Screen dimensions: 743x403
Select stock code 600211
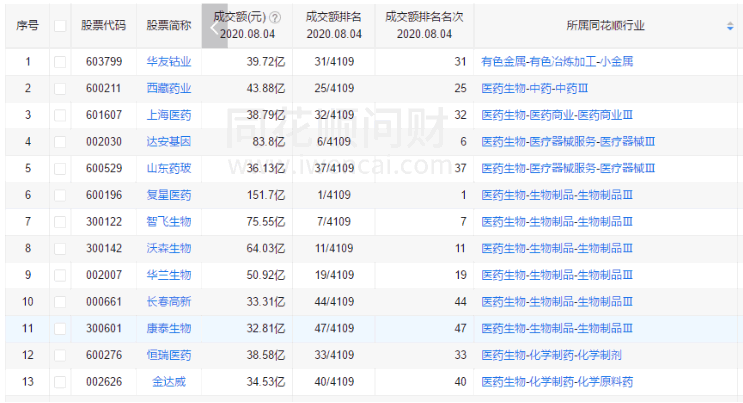click(104, 88)
